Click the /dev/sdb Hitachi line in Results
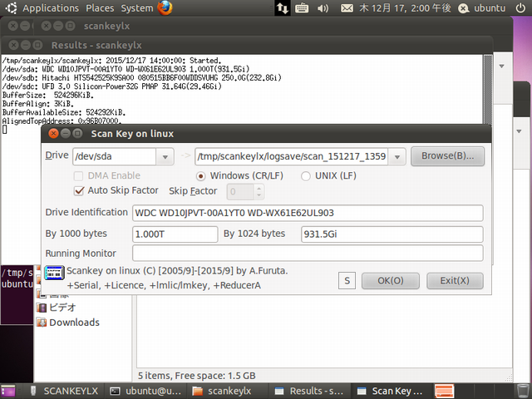The height and width of the screenshot is (399, 532). point(142,77)
